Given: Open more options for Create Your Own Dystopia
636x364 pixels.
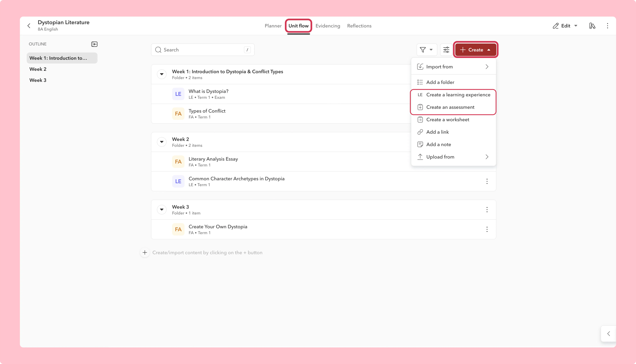Looking at the screenshot, I should click(x=487, y=229).
